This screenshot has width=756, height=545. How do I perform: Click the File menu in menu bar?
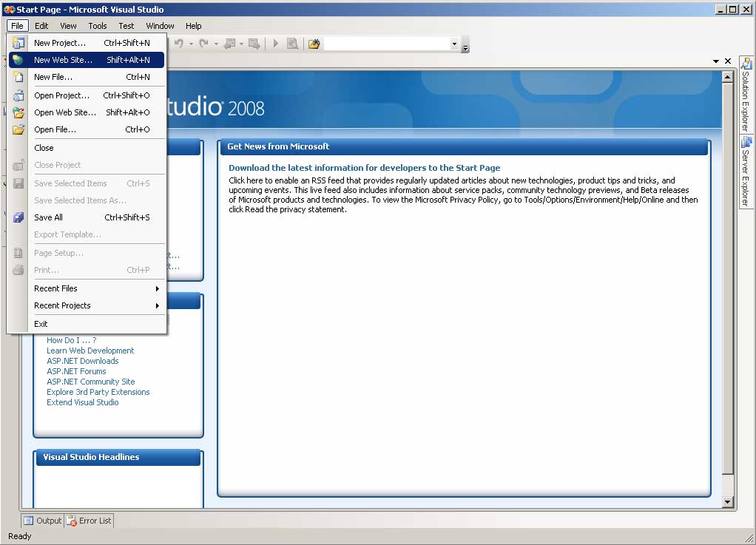tap(17, 26)
